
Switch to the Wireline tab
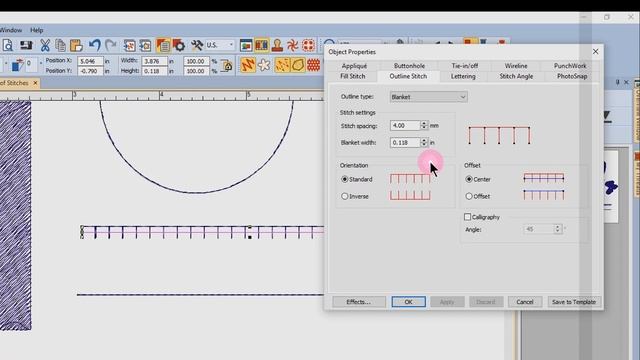pos(516,66)
